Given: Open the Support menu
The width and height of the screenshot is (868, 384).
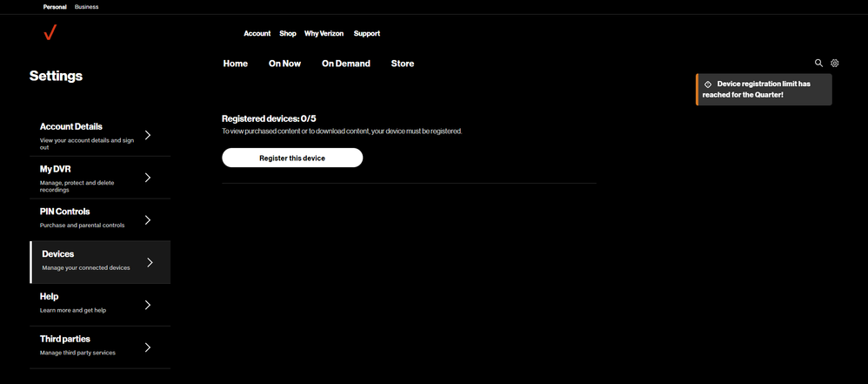Looking at the screenshot, I should click(367, 34).
